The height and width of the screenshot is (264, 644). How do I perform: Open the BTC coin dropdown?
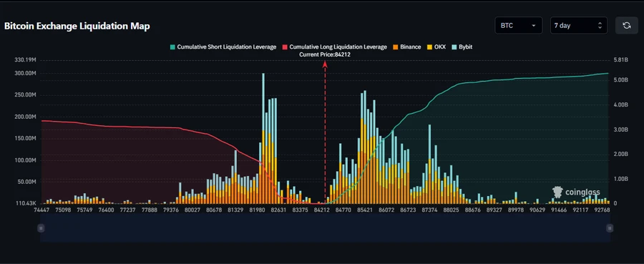518,26
